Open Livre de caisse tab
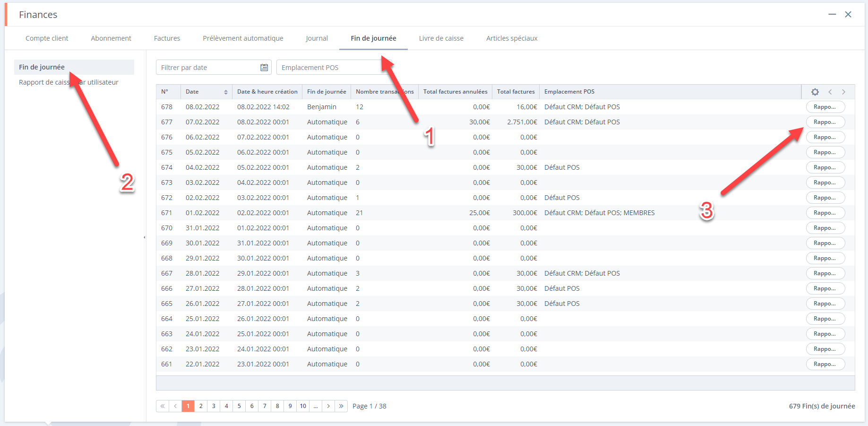Screen dimensions: 868x426 [441, 38]
